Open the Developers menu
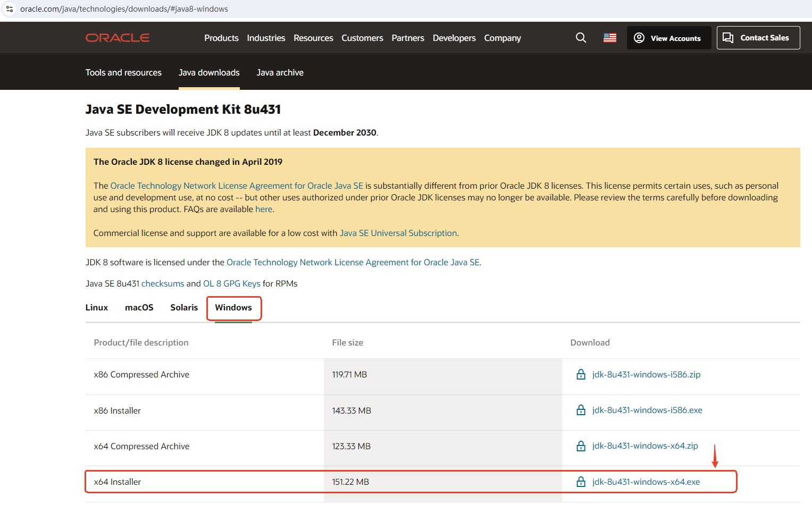 tap(454, 38)
